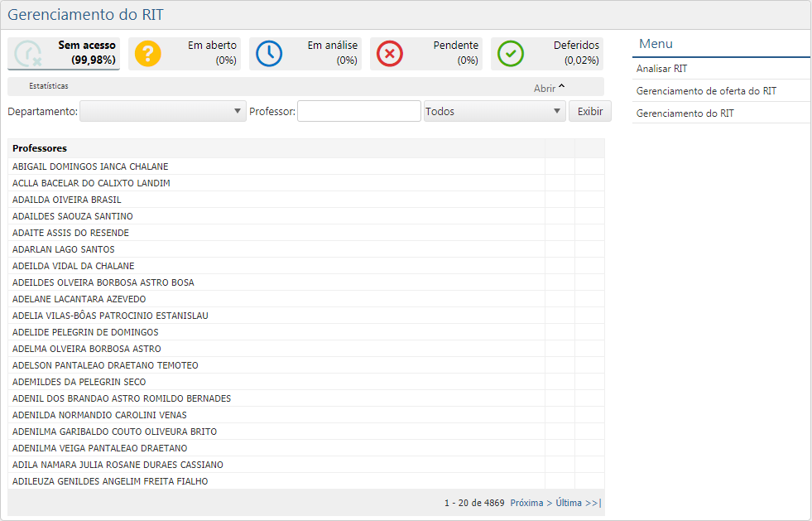Click the Em análise clock icon
The width and height of the screenshot is (812, 521).
coord(267,52)
